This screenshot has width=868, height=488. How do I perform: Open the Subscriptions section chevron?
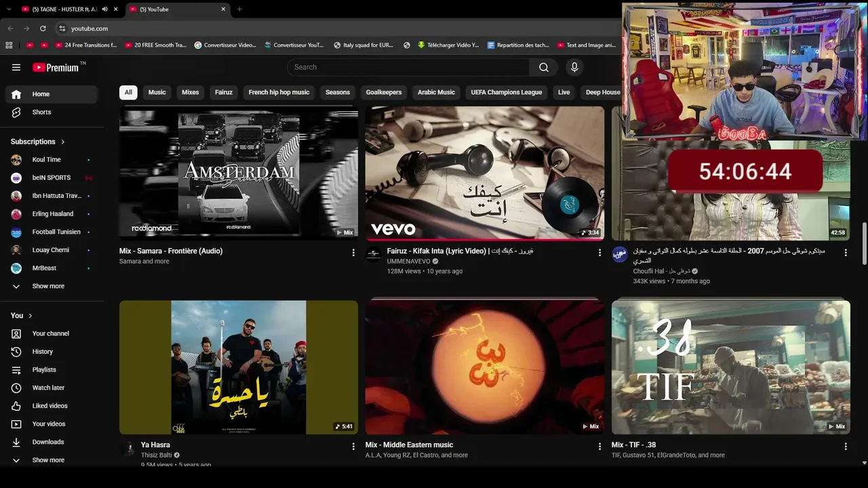click(x=63, y=142)
